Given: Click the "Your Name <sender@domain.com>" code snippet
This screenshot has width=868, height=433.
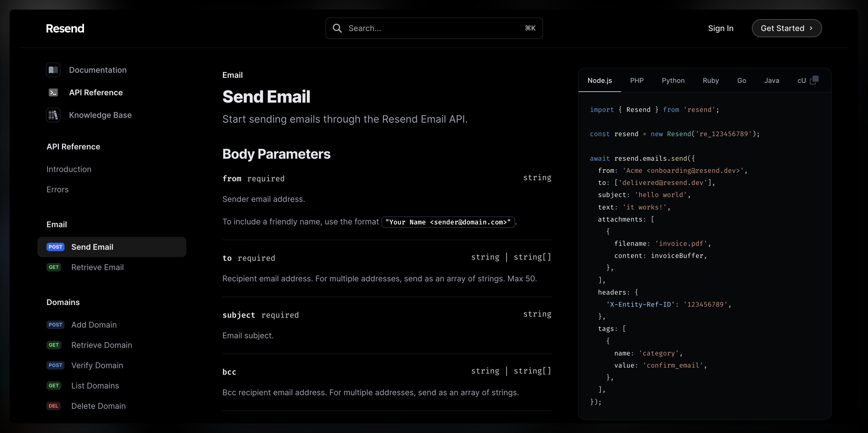Looking at the screenshot, I should pos(448,222).
